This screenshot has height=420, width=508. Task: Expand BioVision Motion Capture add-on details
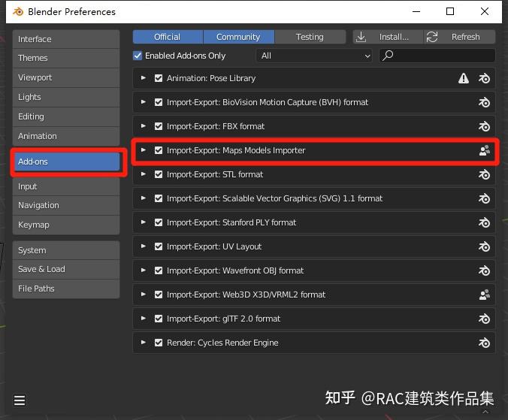click(x=144, y=102)
